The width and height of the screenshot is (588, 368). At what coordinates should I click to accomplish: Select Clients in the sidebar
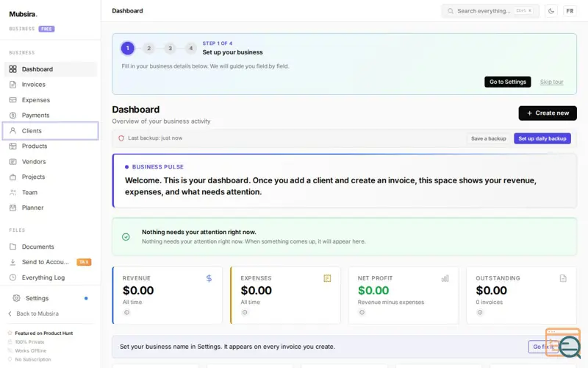[51, 131]
